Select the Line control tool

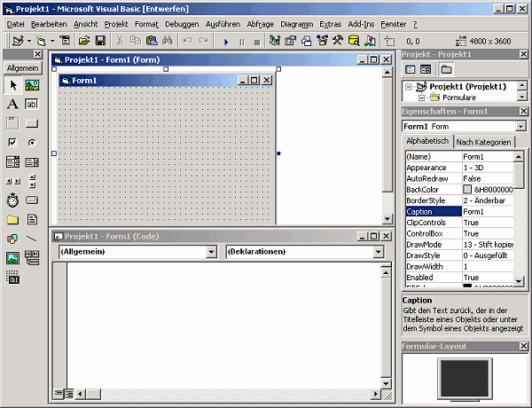tap(32, 239)
